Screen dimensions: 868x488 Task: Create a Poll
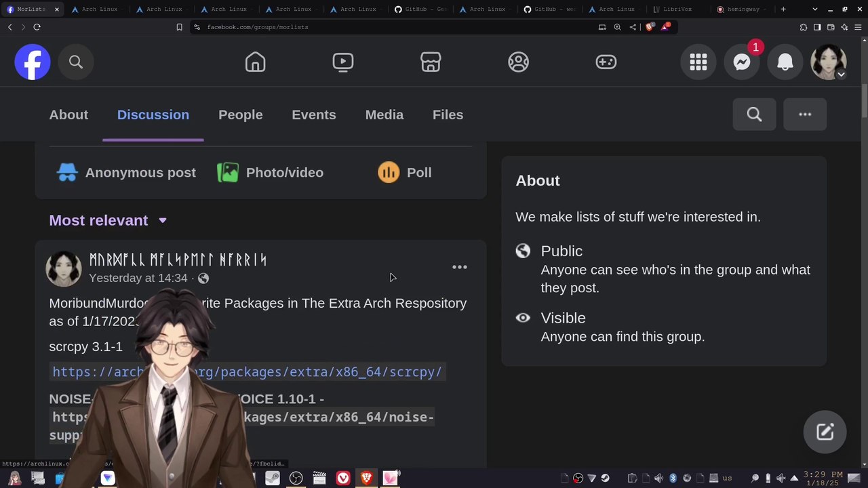click(x=405, y=172)
